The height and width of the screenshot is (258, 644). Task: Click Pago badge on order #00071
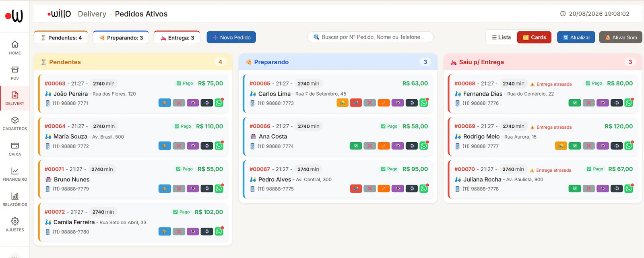[184, 169]
